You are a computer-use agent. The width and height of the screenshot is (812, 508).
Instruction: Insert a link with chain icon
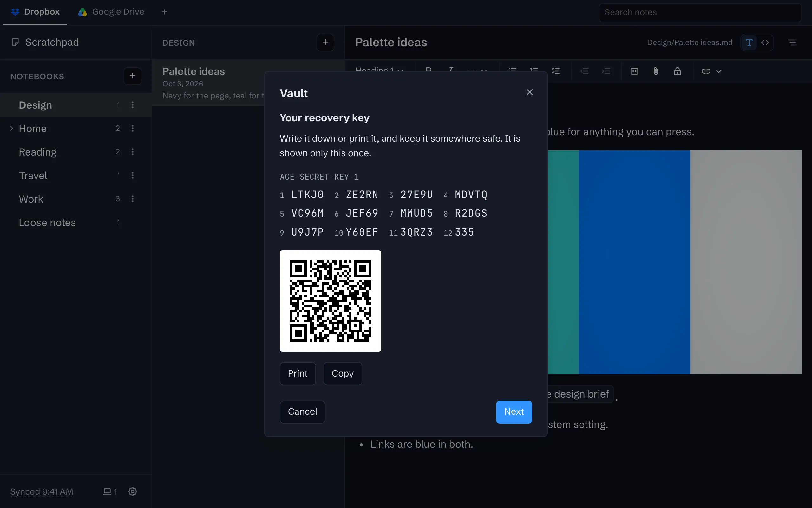click(706, 71)
